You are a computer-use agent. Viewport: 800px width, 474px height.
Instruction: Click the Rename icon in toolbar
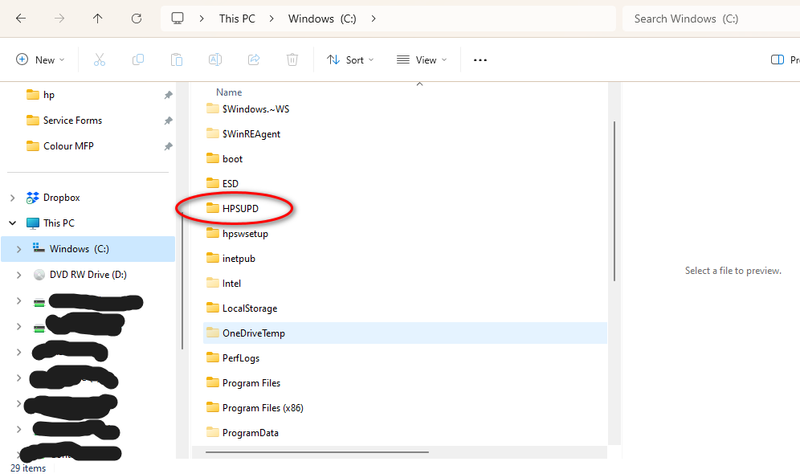215,60
